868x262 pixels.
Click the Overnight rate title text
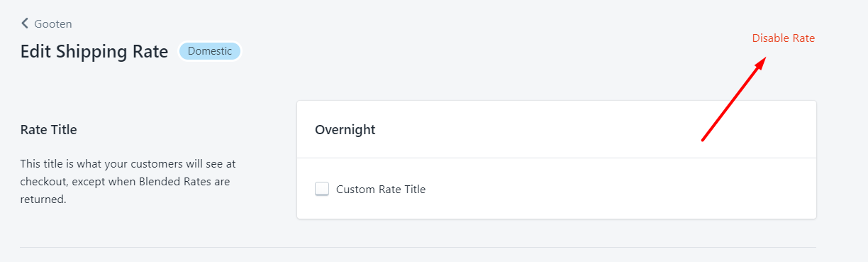[x=345, y=130]
